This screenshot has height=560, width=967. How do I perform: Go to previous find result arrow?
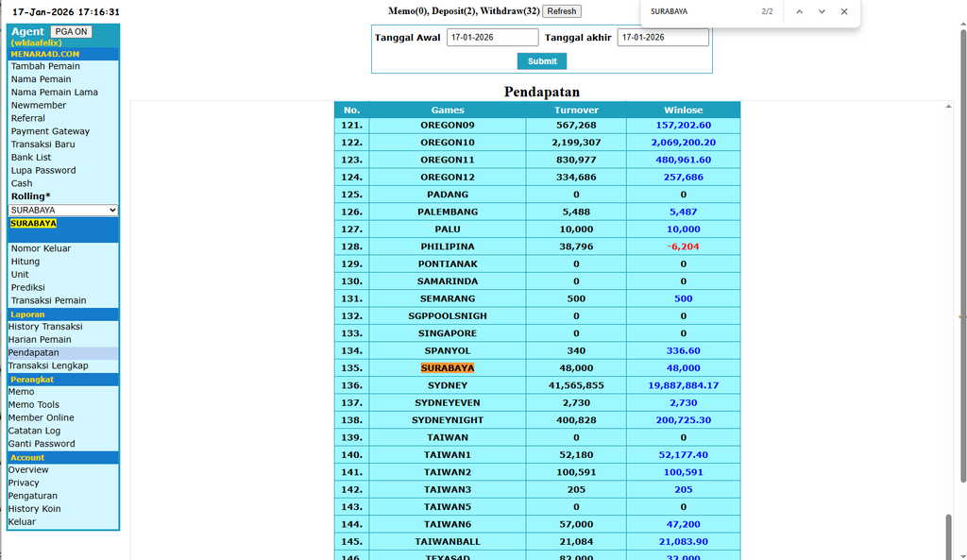pos(799,11)
